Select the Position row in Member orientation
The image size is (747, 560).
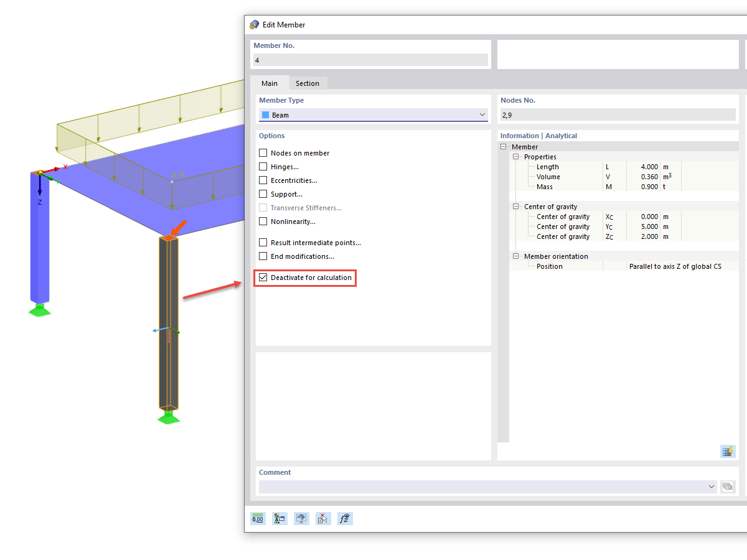624,266
